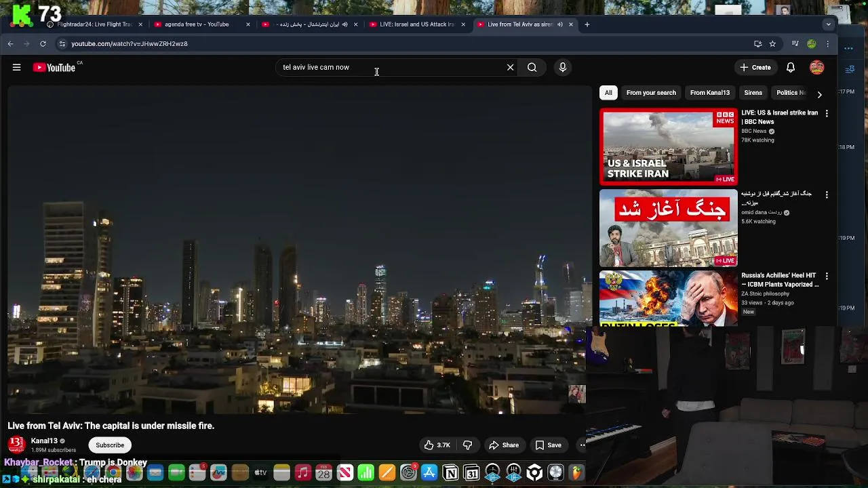
Task: Go back in browser history
Action: pyautogui.click(x=10, y=43)
